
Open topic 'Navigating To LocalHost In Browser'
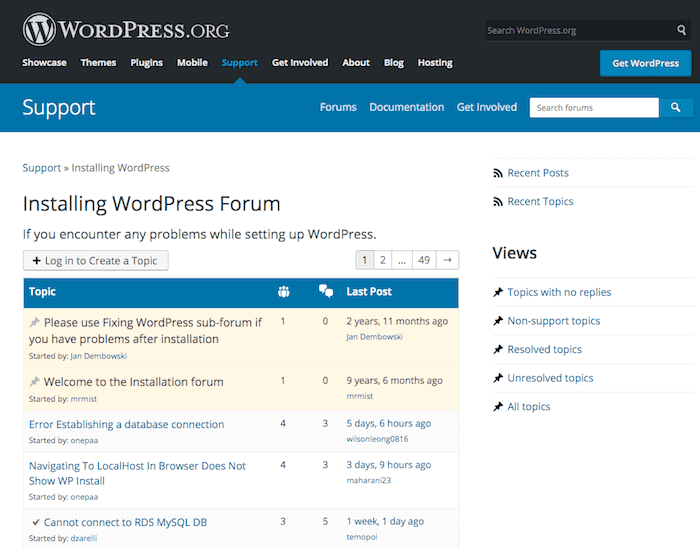tap(138, 473)
